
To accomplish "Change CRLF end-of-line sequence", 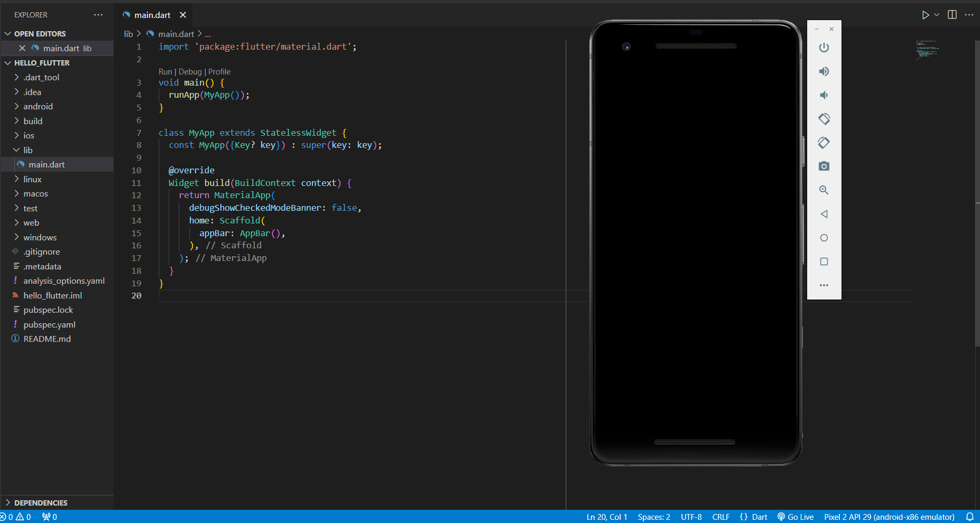I will pyautogui.click(x=720, y=517).
